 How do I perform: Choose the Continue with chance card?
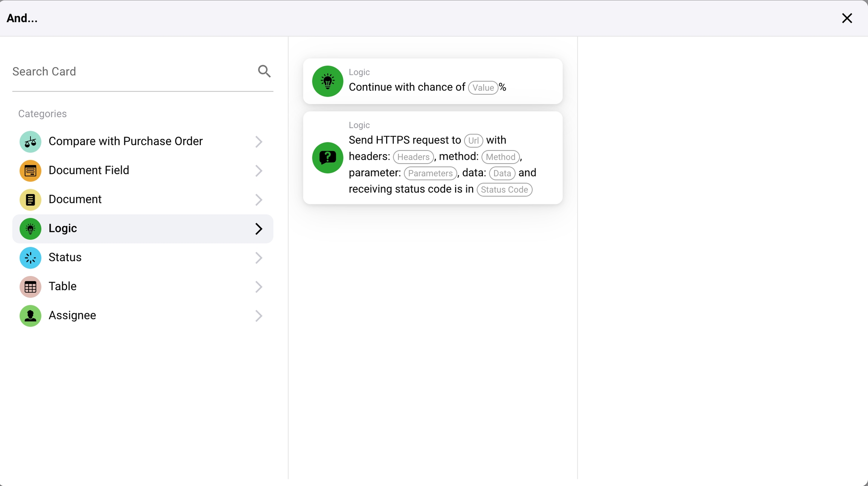click(x=432, y=81)
